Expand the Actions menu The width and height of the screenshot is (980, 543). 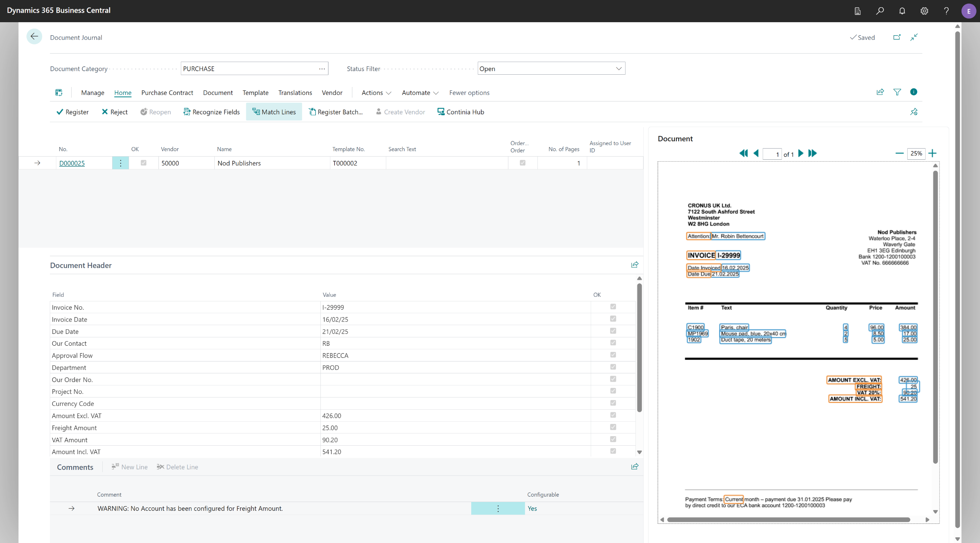pyautogui.click(x=376, y=93)
